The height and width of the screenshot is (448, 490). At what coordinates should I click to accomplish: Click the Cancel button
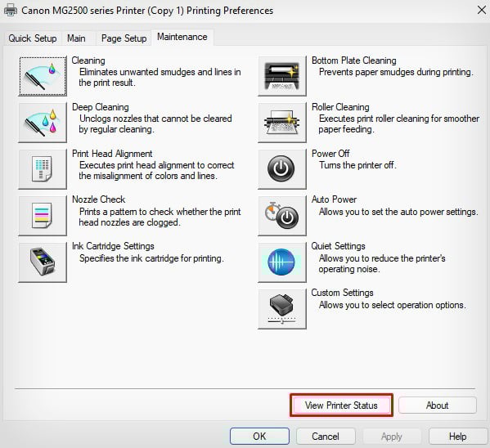[326, 436]
